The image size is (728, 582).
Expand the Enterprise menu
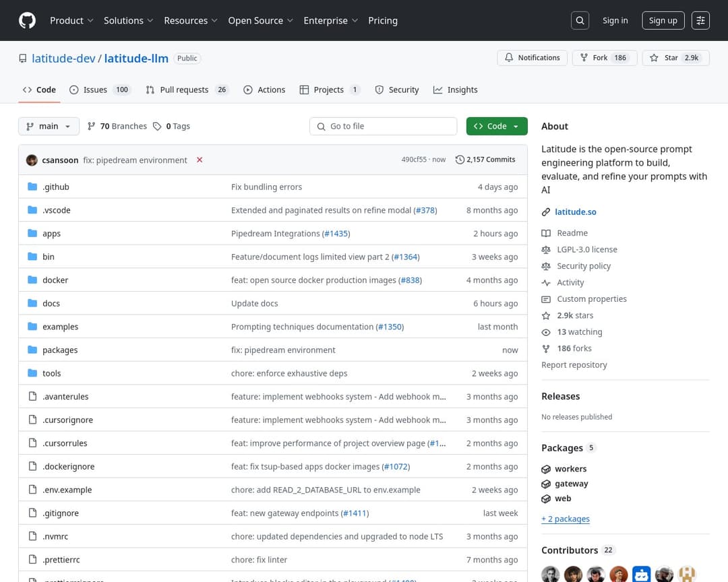pyautogui.click(x=330, y=20)
